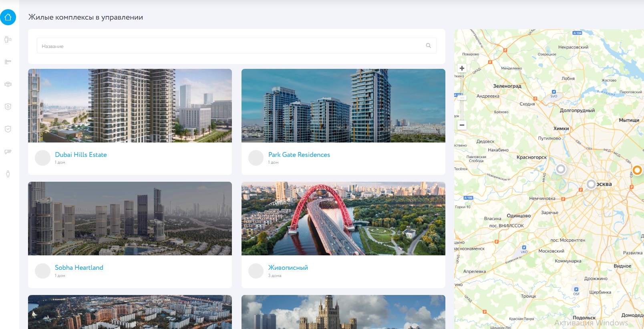Open the meter readings icon in the sidebar
The width and height of the screenshot is (644, 329).
point(8,84)
